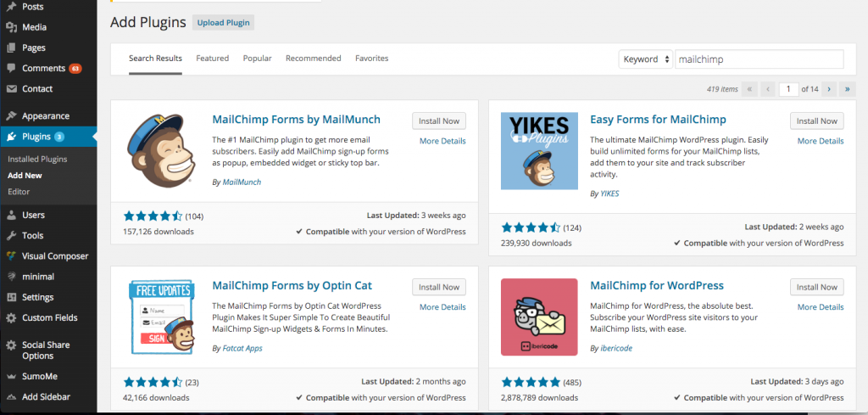Screen dimensions: 868x415
Task: Switch to the Search Results tab
Action: (x=156, y=59)
